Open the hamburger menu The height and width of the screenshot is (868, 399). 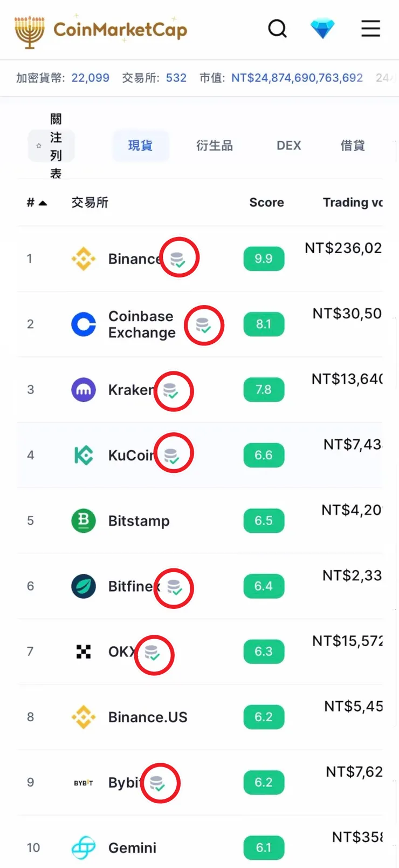click(x=370, y=28)
